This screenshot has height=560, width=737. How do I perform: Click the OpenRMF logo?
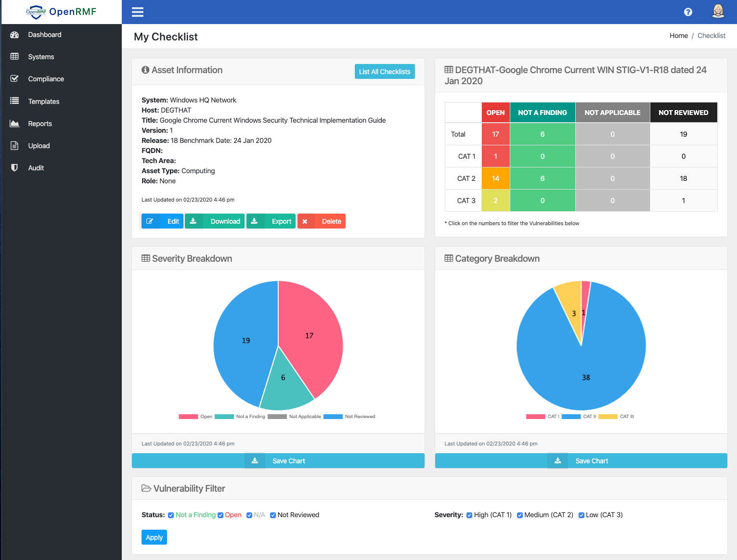61,12
